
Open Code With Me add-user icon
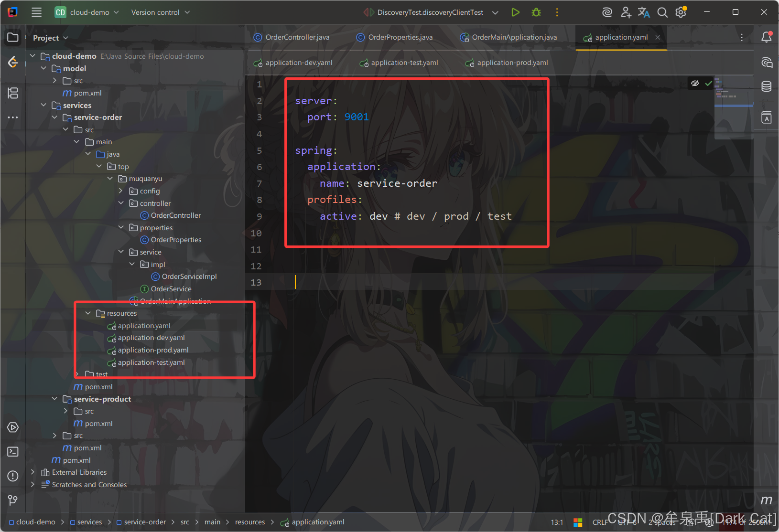(x=626, y=12)
